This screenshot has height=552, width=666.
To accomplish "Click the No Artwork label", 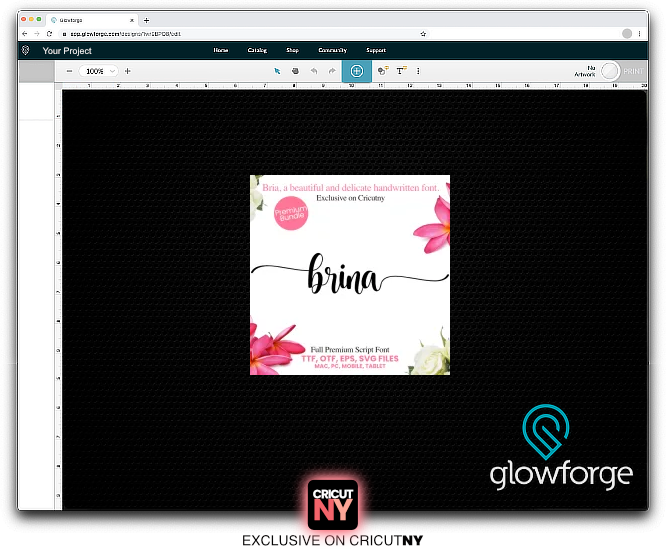I will (585, 71).
